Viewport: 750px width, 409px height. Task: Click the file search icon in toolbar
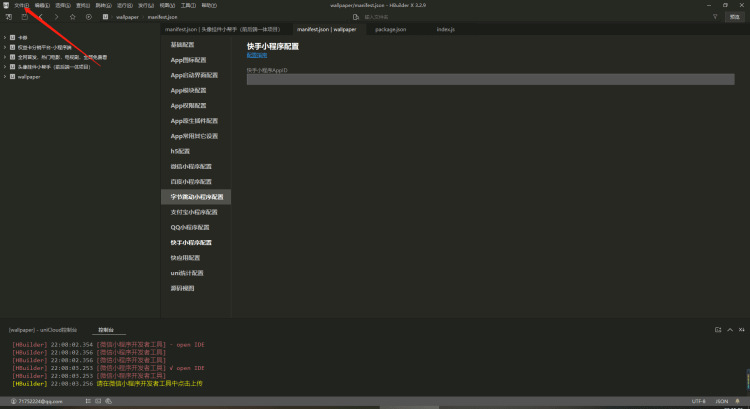[355, 17]
